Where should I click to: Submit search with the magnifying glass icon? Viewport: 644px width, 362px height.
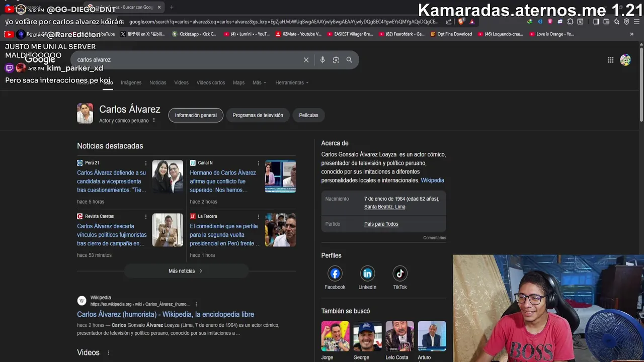[349, 60]
